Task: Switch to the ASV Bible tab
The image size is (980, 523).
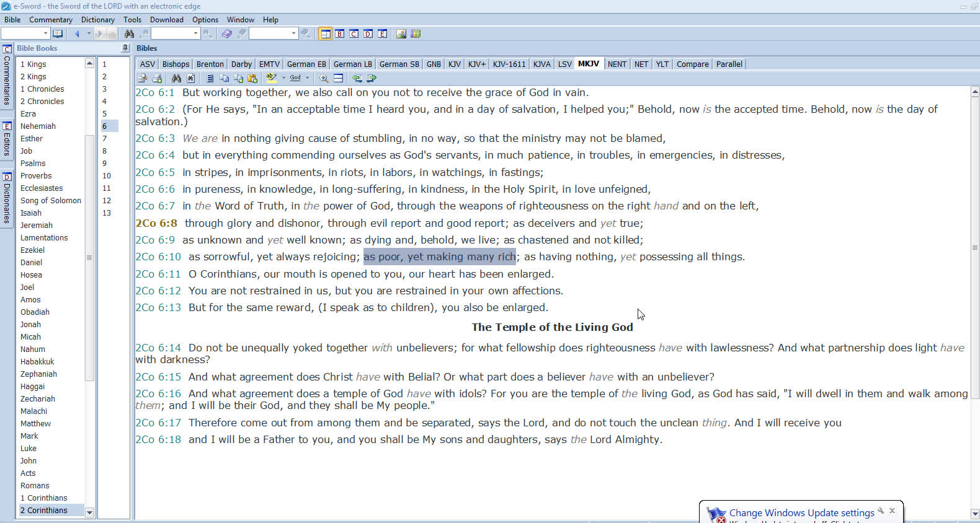Action: click(148, 64)
